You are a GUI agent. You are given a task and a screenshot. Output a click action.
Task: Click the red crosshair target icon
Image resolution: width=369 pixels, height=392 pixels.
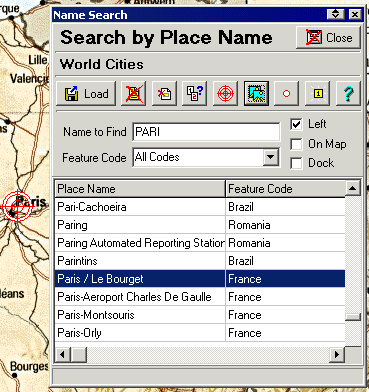point(226,94)
